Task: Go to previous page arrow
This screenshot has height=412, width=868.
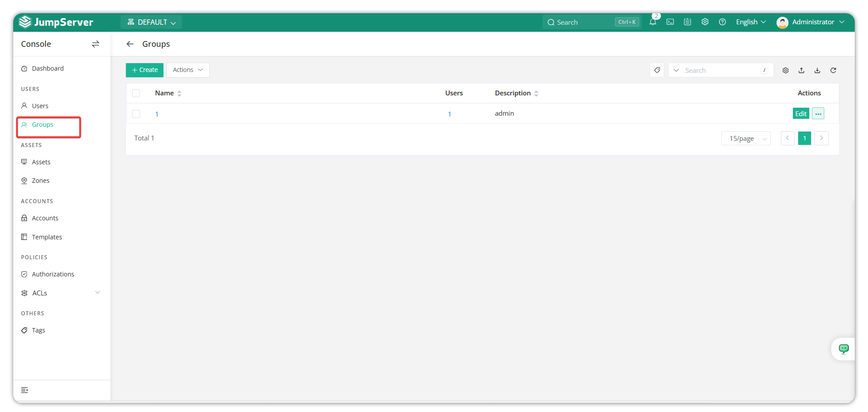Action: point(788,138)
